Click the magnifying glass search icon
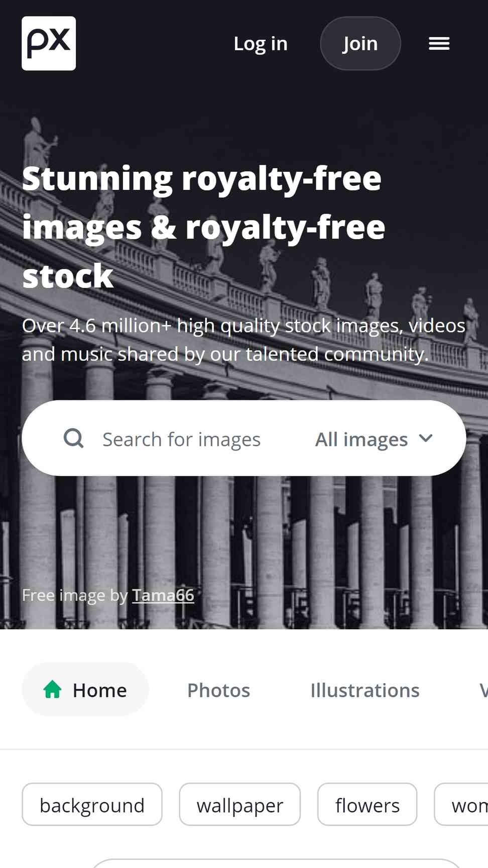488x868 pixels. tap(74, 439)
